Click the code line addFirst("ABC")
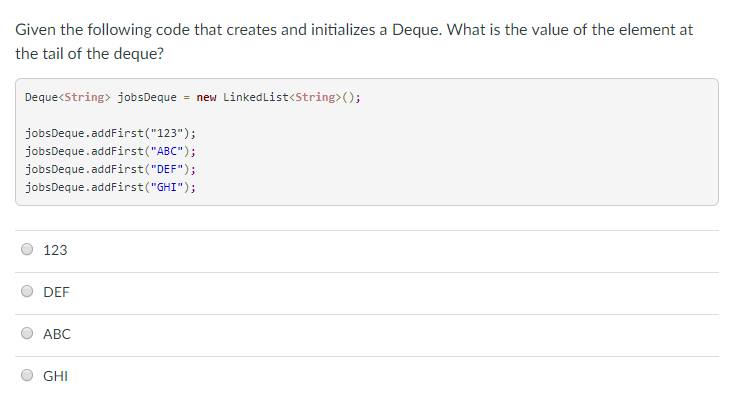This screenshot has width=733, height=417. coord(110,151)
